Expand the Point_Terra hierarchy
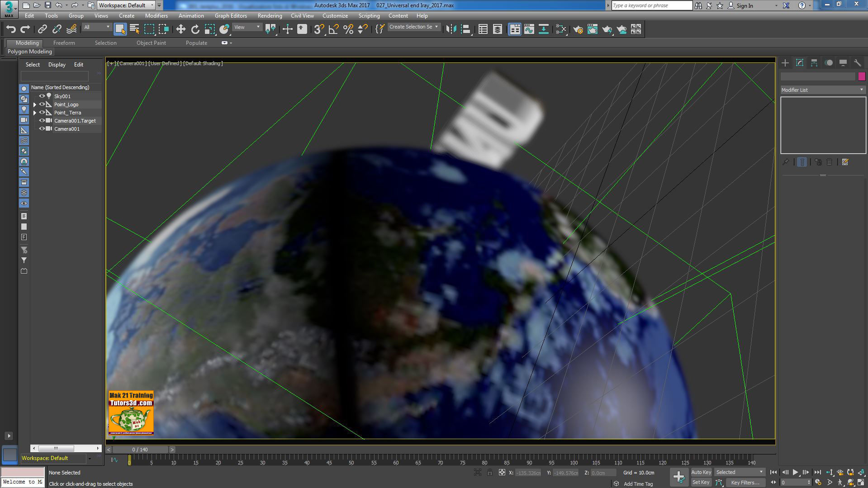Screen dimensions: 868x488 click(x=35, y=113)
